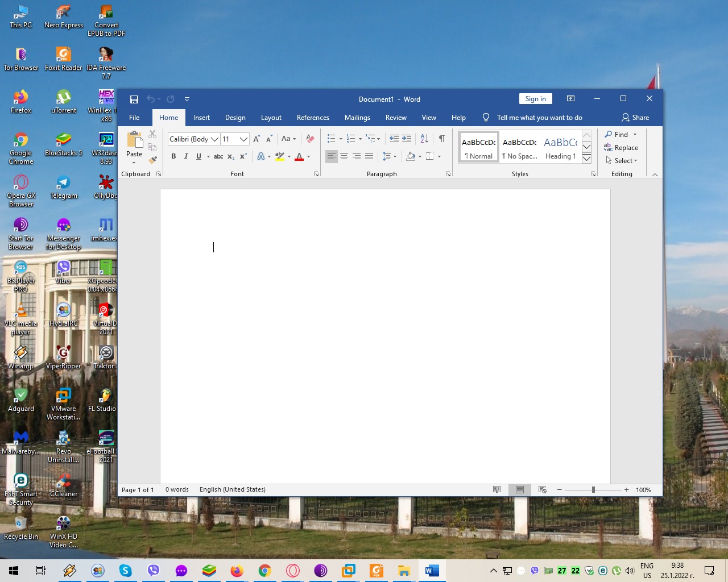Open Google Chrome from the taskbar
728x582 pixels.
pos(264,571)
